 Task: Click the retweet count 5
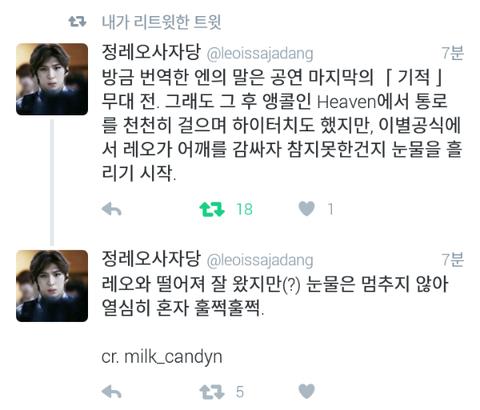click(240, 392)
